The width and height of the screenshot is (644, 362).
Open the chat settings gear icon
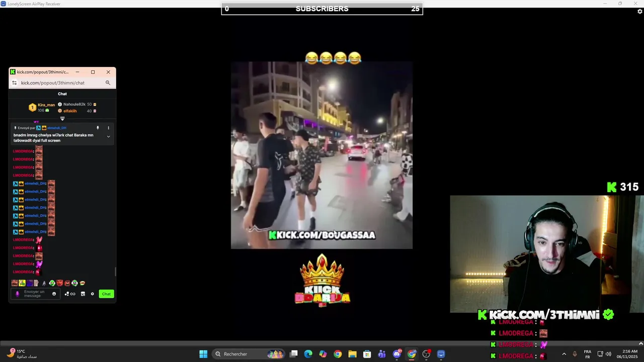(x=92, y=294)
